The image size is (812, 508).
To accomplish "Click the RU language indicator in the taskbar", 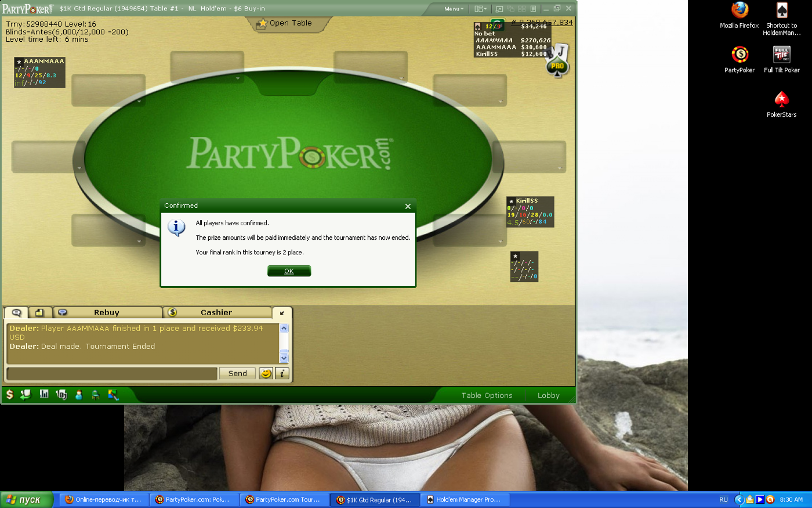I will [x=724, y=500].
